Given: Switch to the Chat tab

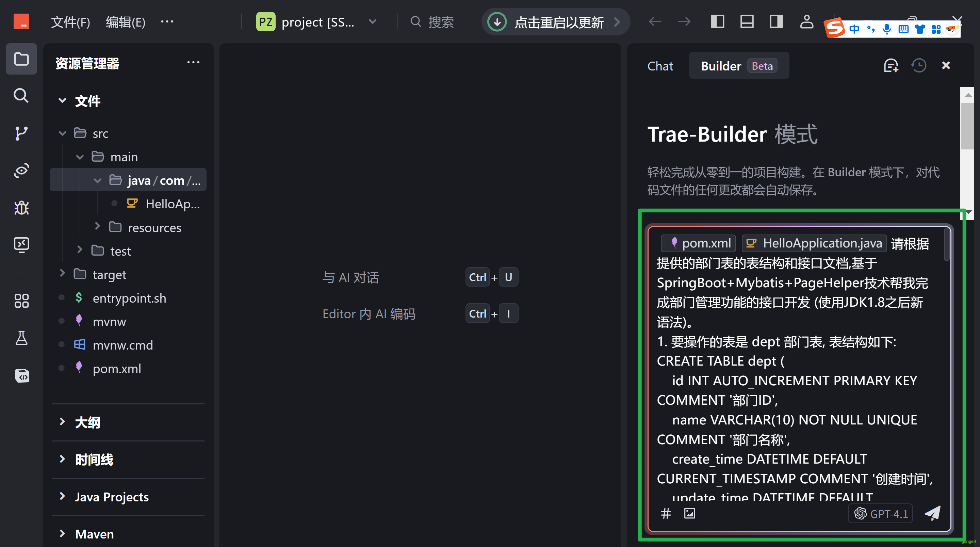Looking at the screenshot, I should click(x=660, y=66).
